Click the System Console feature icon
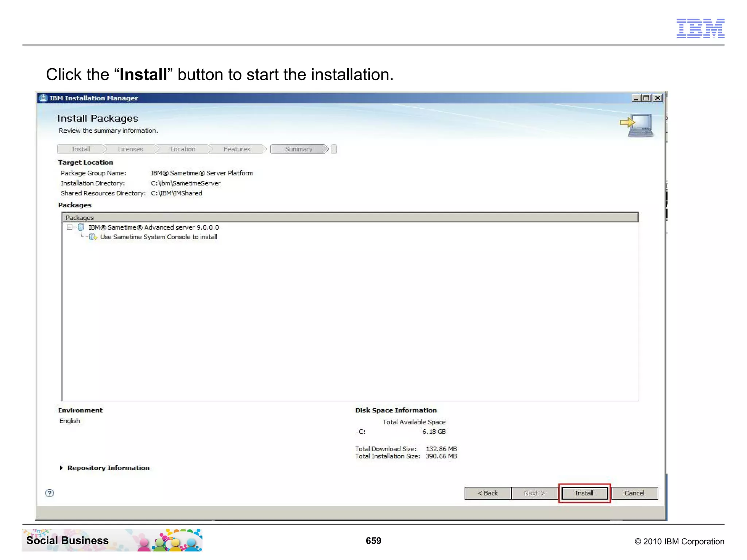Viewport: 747px width, 560px height. [x=93, y=237]
